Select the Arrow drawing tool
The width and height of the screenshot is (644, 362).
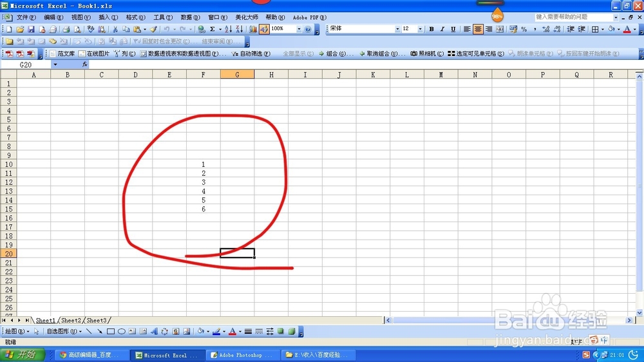(100, 332)
